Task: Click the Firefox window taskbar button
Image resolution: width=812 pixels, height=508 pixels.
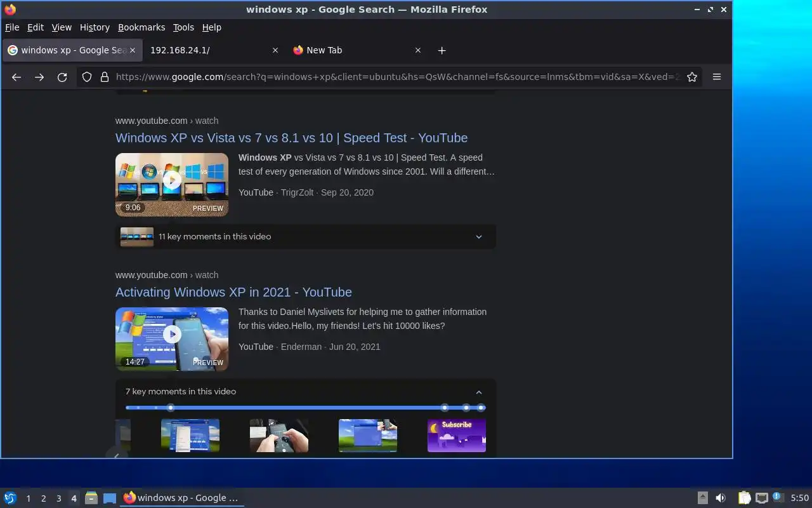Action: (x=182, y=498)
